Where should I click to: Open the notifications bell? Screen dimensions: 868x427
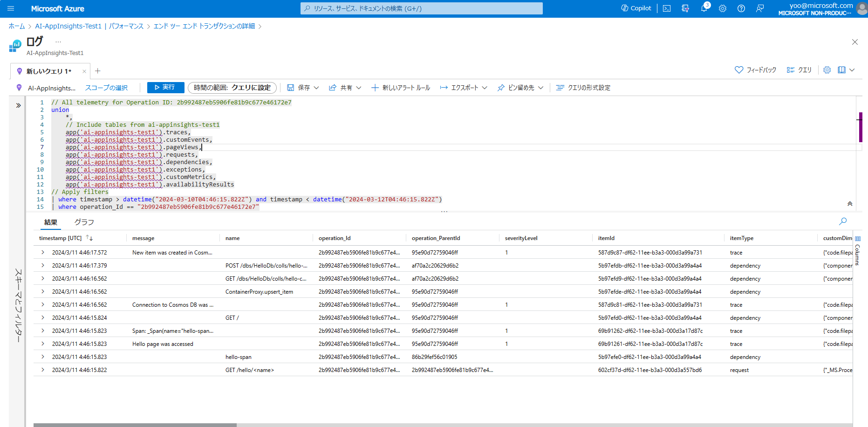(704, 8)
